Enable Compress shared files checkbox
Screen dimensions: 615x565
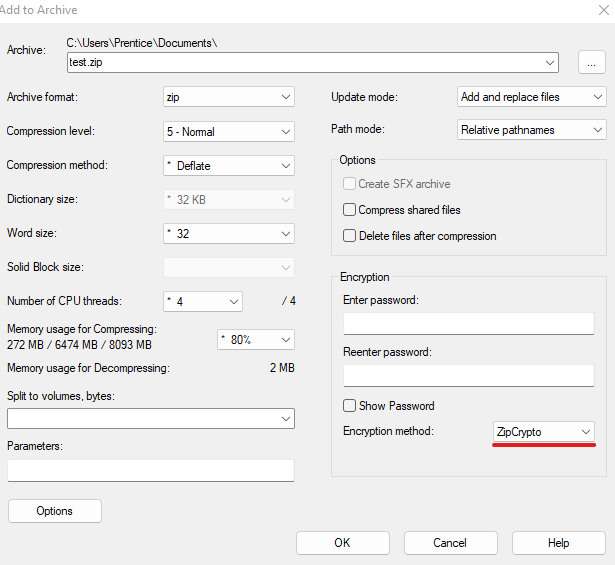[350, 210]
